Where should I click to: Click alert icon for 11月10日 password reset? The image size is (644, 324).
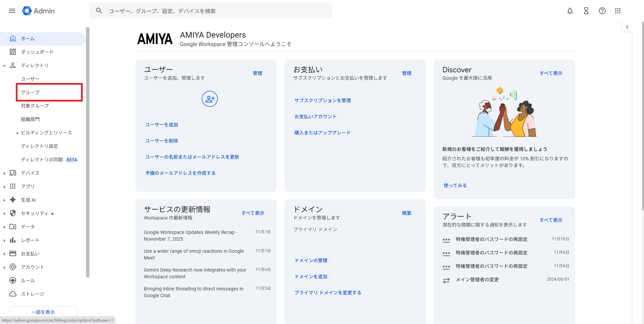(x=446, y=240)
